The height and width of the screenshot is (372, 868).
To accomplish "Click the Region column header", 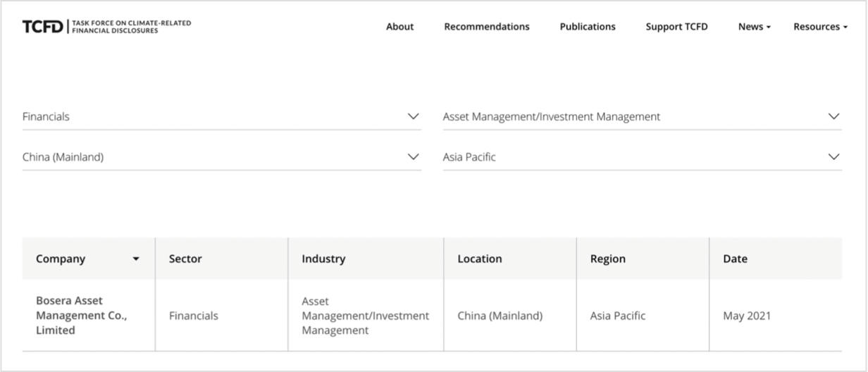I will (x=643, y=259).
